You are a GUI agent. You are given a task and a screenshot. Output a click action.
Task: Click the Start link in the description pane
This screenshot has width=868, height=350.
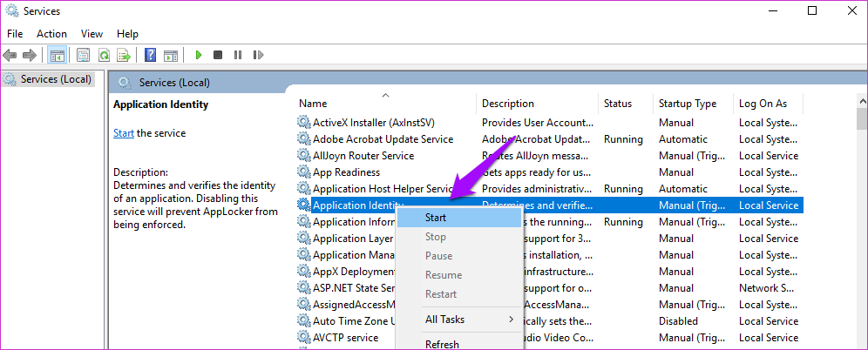pos(124,133)
